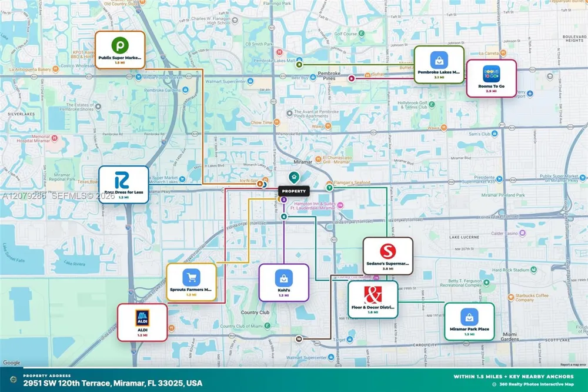Image resolution: width=588 pixels, height=392 pixels.
Task: Click the 2951 SW 120th Terrace address
Action: click(x=113, y=383)
